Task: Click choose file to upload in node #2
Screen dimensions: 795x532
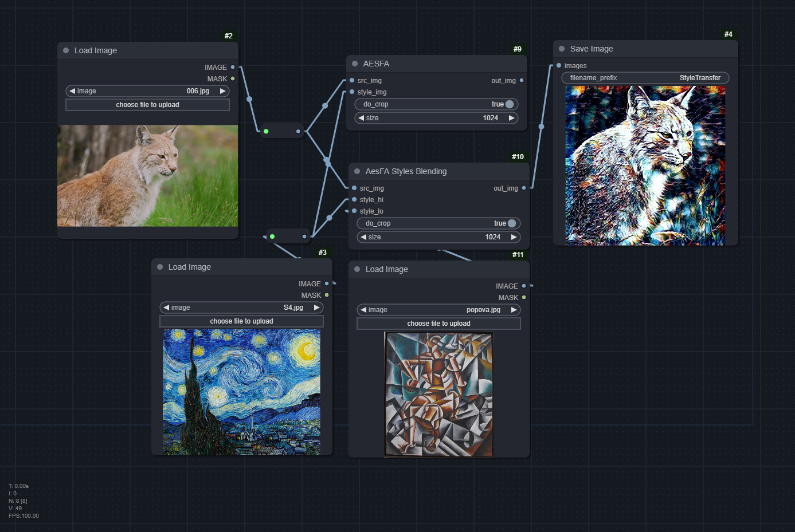Action: tap(147, 105)
